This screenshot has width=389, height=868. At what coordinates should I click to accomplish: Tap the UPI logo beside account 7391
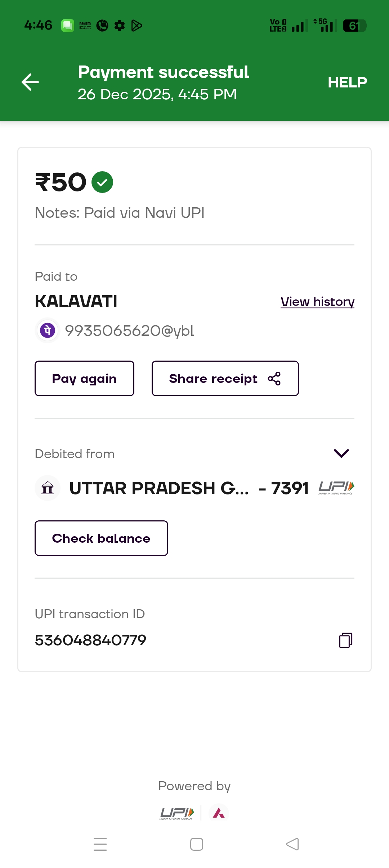[336, 488]
